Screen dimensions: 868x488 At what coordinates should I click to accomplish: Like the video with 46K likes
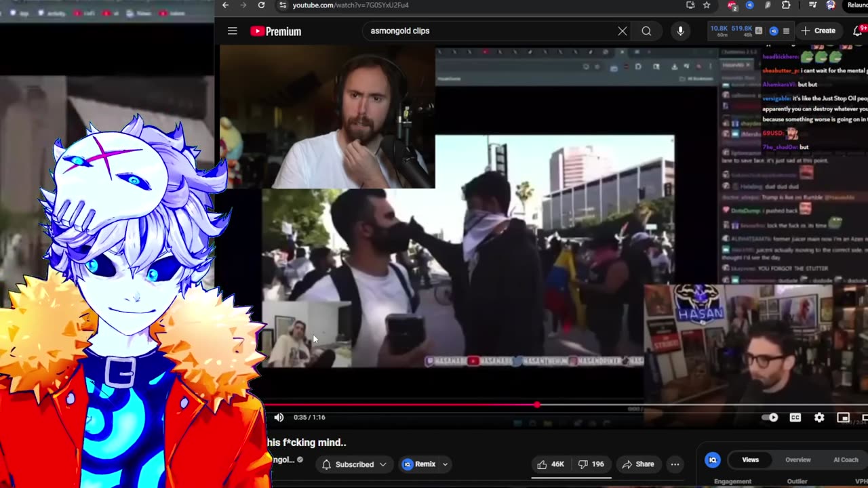(551, 464)
